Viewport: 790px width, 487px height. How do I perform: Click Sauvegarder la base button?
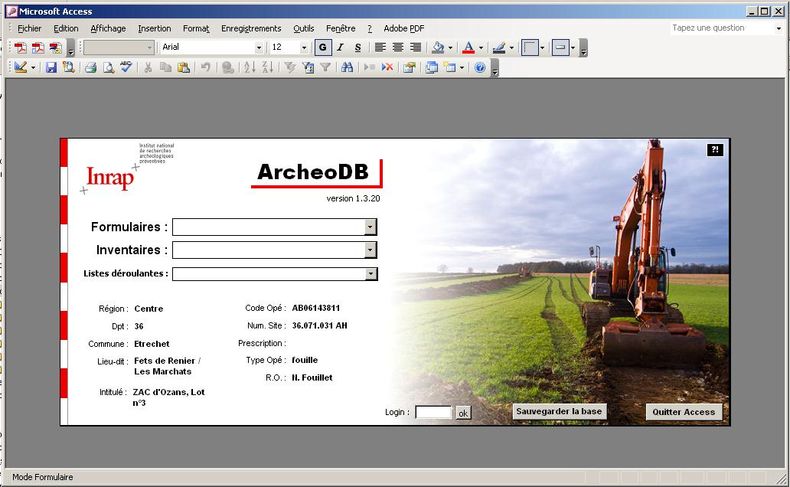[x=559, y=411]
